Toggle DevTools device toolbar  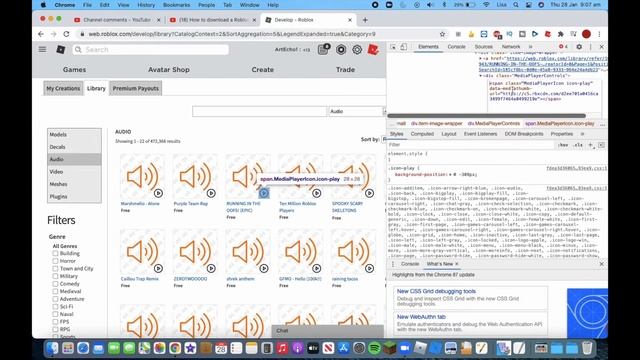click(x=403, y=47)
